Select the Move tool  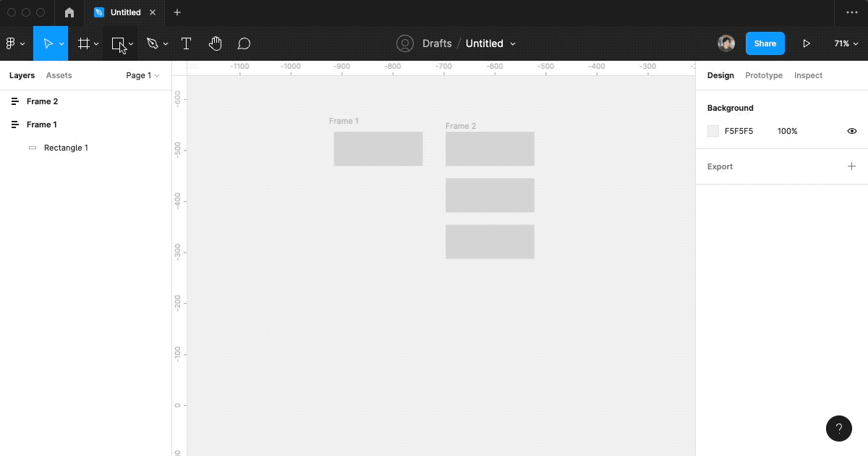(46, 43)
